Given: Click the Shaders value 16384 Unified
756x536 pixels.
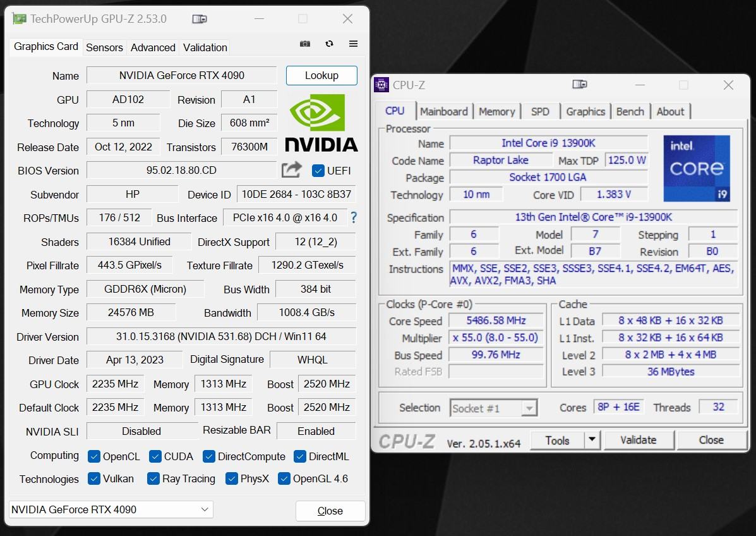Looking at the screenshot, I should pyautogui.click(x=139, y=241).
